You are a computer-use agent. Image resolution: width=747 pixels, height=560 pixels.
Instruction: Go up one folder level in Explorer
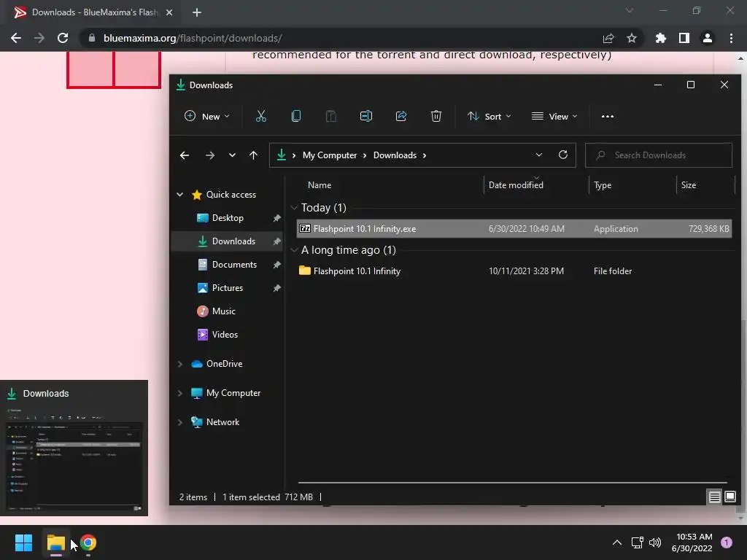pos(253,155)
